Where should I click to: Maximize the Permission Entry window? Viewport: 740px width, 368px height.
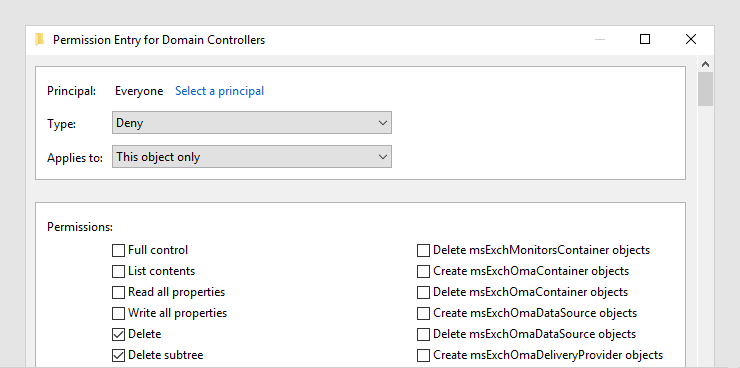(645, 39)
